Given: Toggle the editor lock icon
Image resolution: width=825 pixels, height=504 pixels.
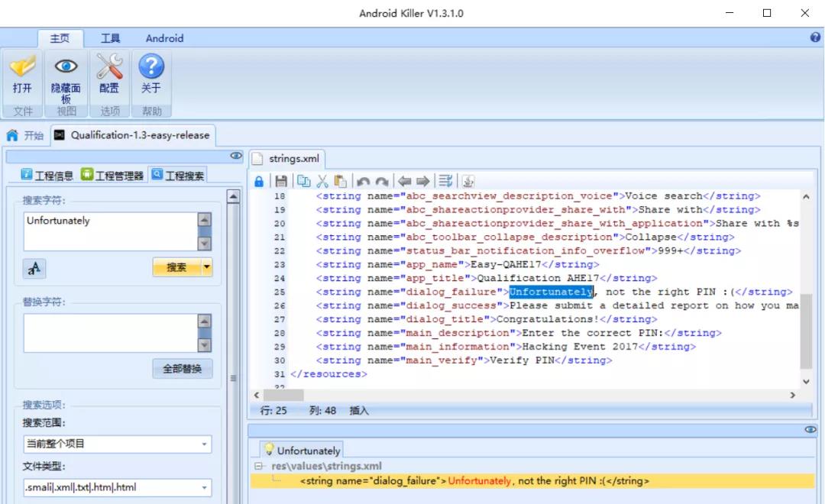Looking at the screenshot, I should coord(259,182).
